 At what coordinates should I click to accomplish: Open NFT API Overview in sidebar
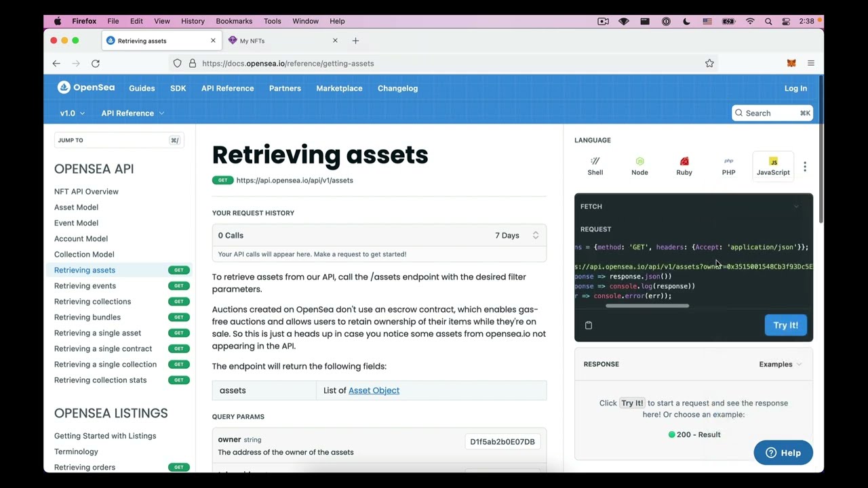86,192
